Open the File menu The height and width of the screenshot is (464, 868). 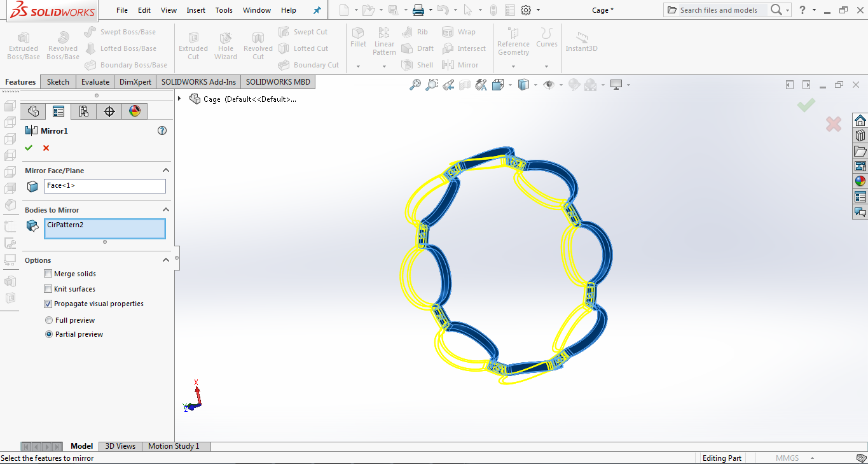click(122, 10)
